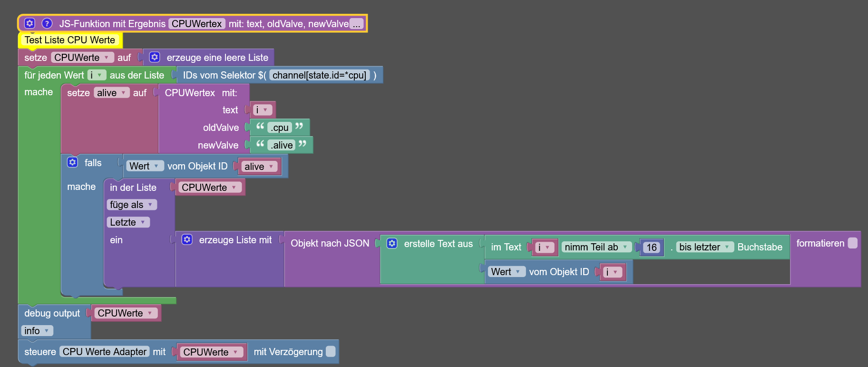The width and height of the screenshot is (868, 367).
Task: Select the 'Test Liste CPU Werte' comment block
Action: tap(70, 40)
